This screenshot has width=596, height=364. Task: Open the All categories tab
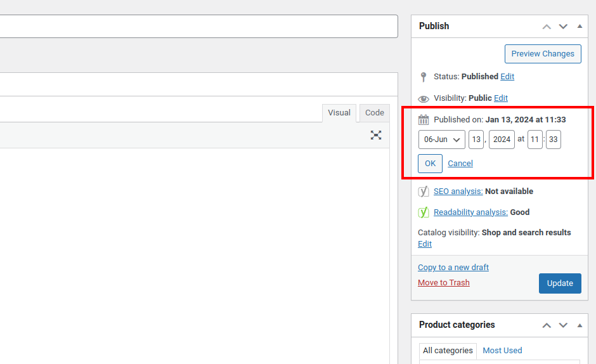448,351
